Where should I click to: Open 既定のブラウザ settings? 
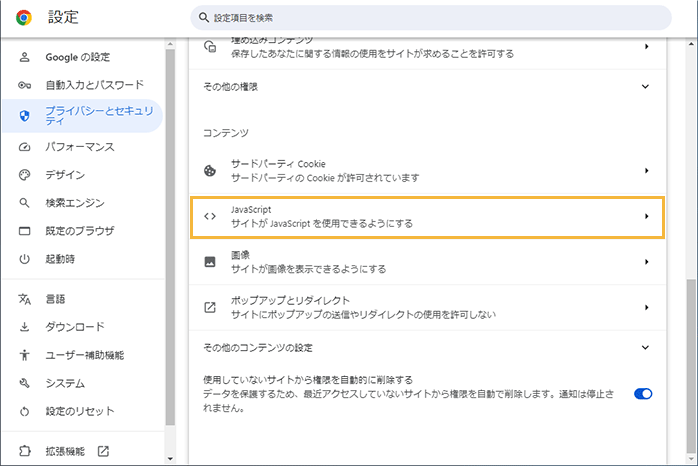tap(80, 231)
